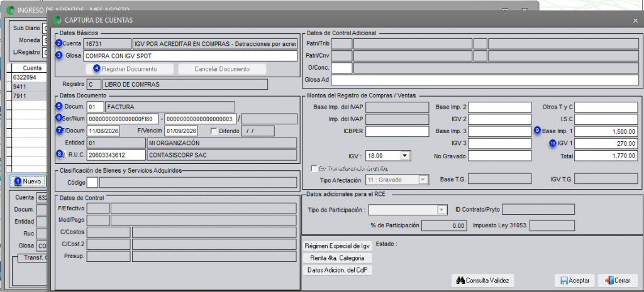
Task: Click the Base Imp. 1 field 1,500.00
Action: pyautogui.click(x=606, y=132)
